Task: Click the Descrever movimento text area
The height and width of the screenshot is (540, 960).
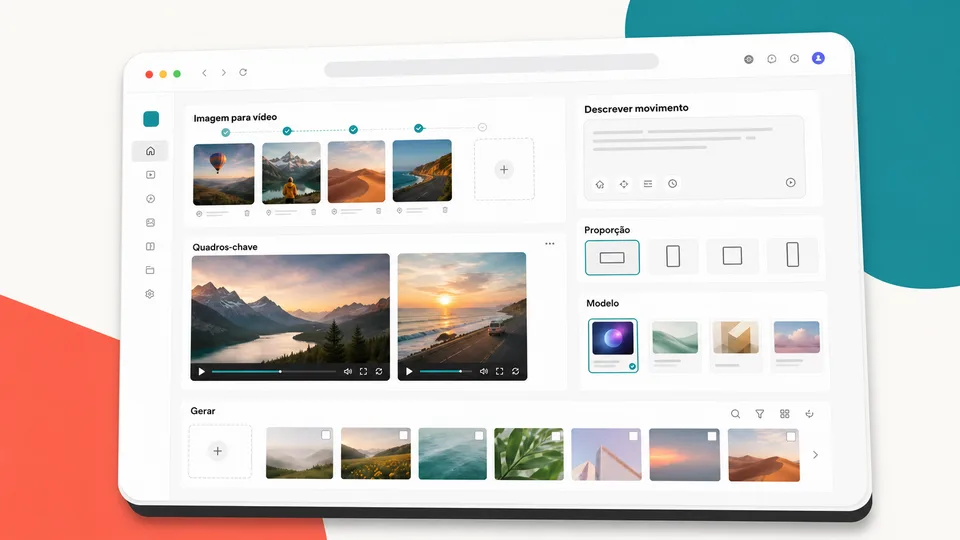Action: coord(694,157)
